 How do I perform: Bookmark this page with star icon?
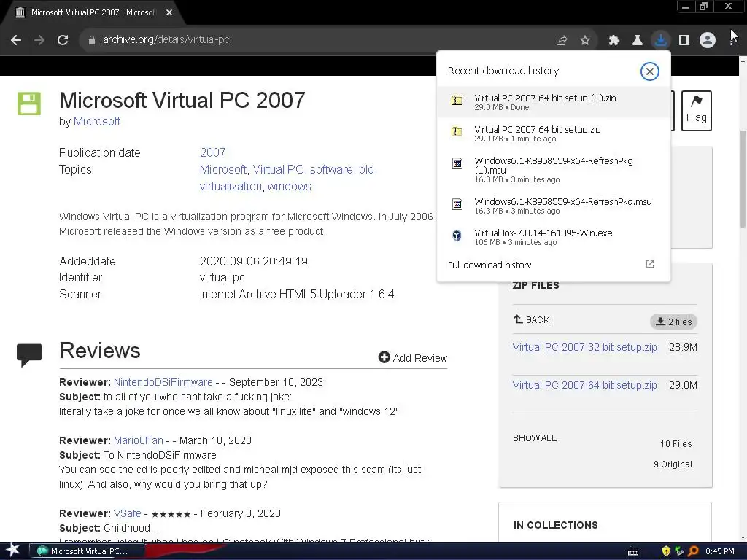coord(585,41)
